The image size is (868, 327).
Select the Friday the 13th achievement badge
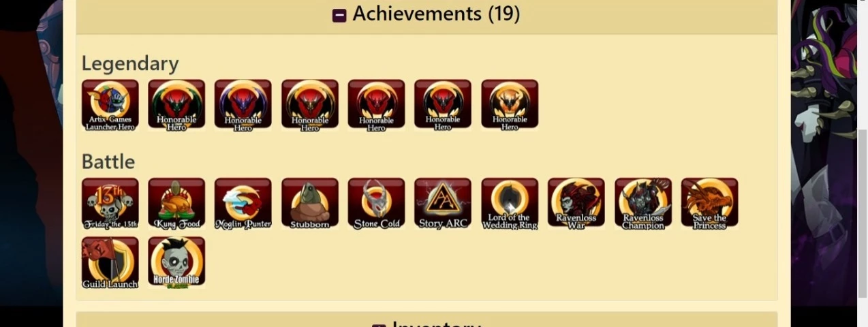110,203
